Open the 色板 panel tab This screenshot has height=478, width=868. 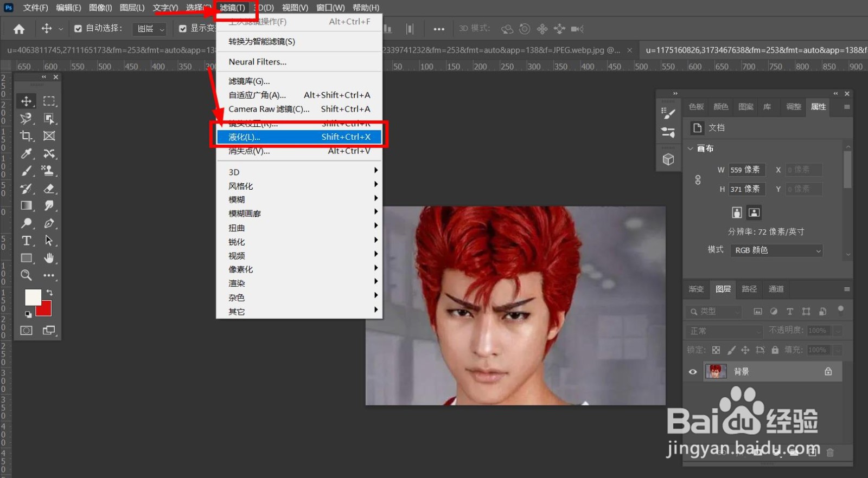point(696,107)
